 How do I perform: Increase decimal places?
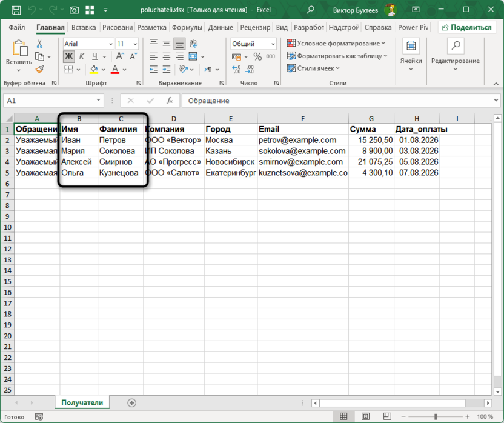236,69
